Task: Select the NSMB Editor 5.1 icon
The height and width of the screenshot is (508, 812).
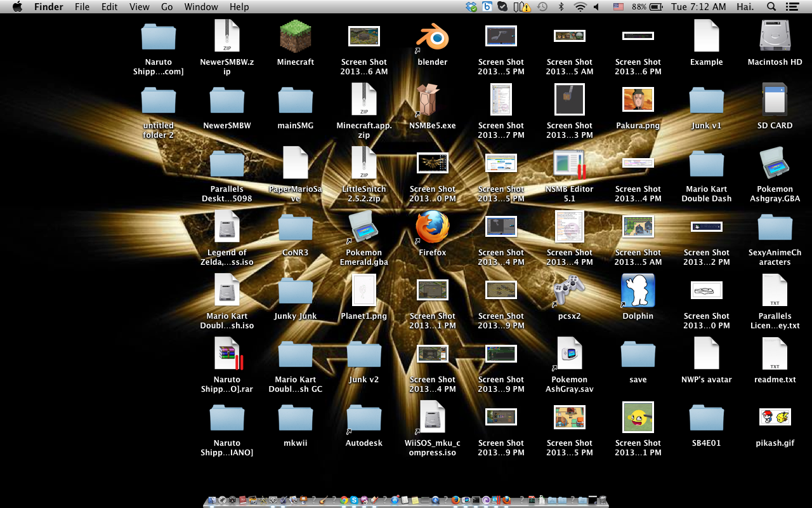Action: coord(569,164)
